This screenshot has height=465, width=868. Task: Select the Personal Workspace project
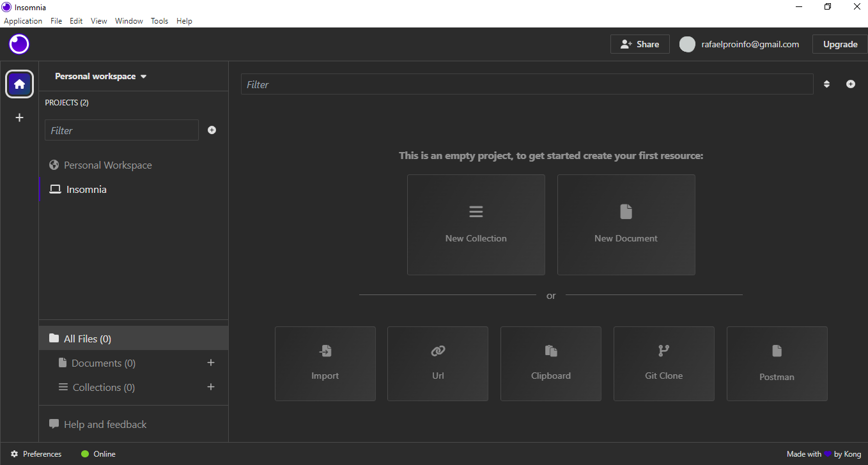[x=134, y=165]
